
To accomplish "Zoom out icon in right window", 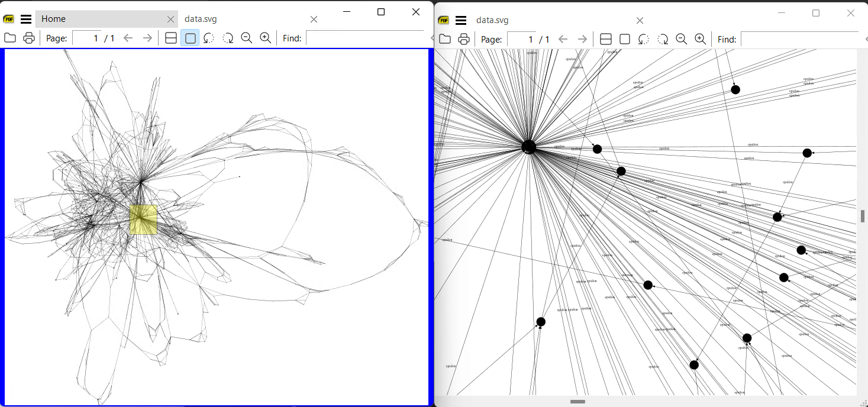I will click(682, 39).
